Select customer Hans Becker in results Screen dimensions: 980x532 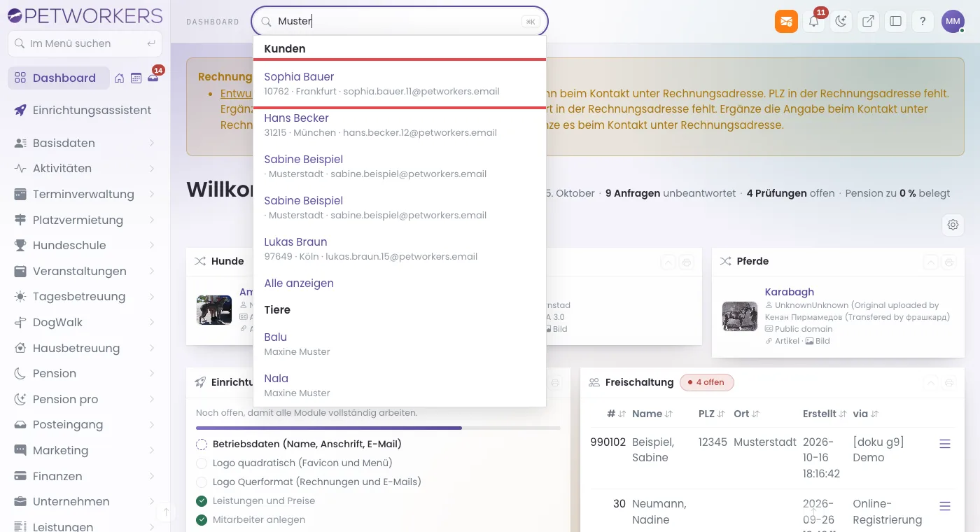(400, 125)
